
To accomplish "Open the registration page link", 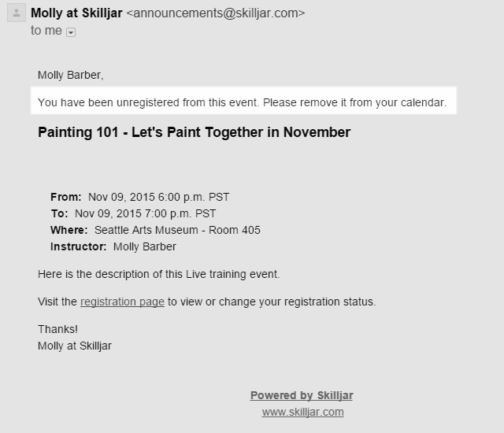I will click(x=122, y=302).
